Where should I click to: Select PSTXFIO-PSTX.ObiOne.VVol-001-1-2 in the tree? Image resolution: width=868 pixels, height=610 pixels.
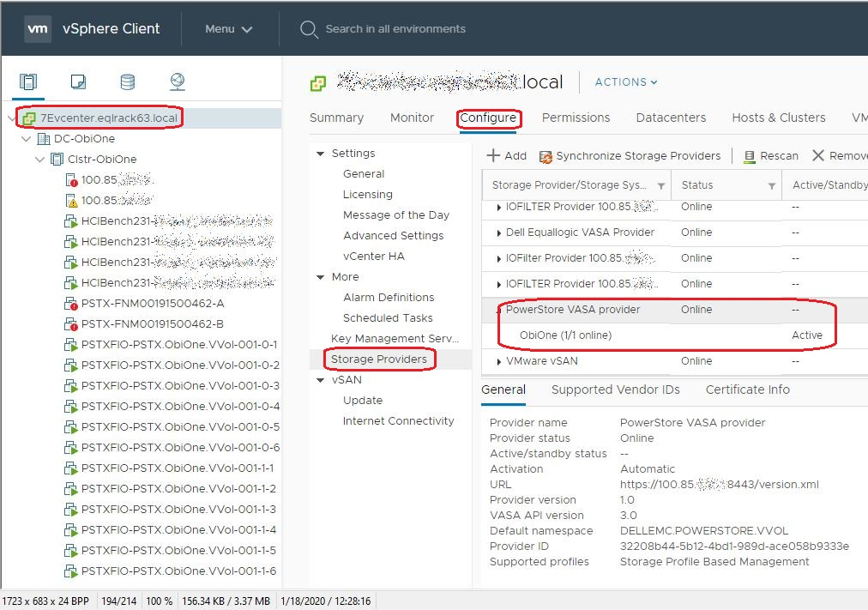coord(178,489)
